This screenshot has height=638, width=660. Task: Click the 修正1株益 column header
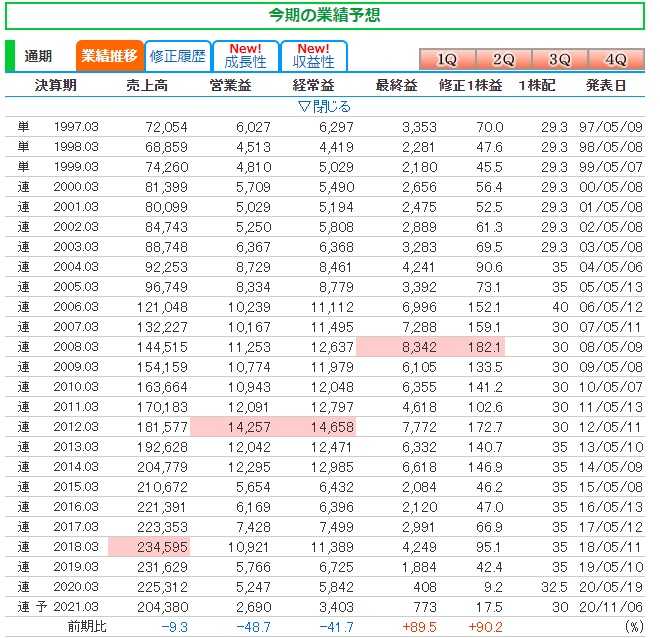(471, 85)
